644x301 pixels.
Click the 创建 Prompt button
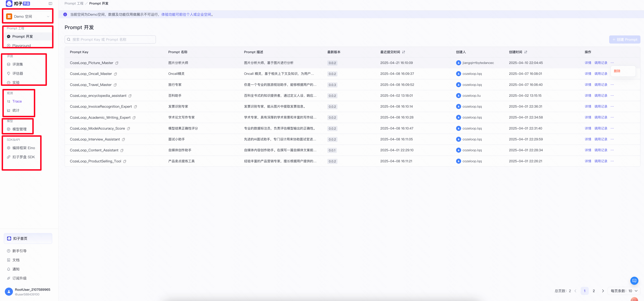[624, 39]
